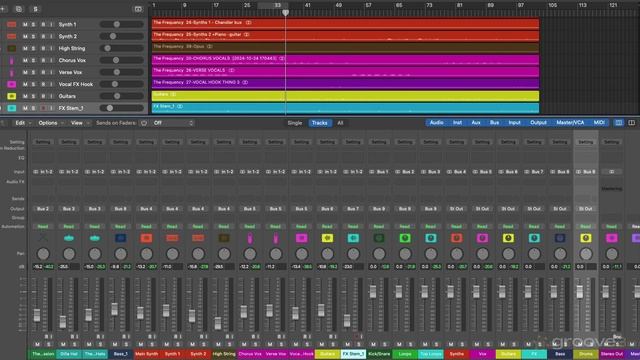The image size is (640, 360).
Task: Record-enable the High String track
Action: tap(43, 48)
